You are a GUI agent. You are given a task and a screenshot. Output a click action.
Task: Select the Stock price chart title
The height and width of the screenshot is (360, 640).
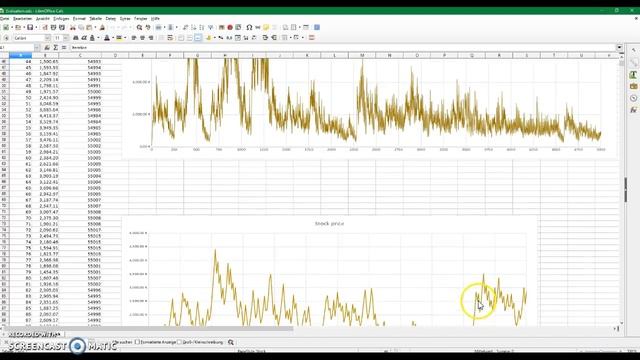(329, 224)
